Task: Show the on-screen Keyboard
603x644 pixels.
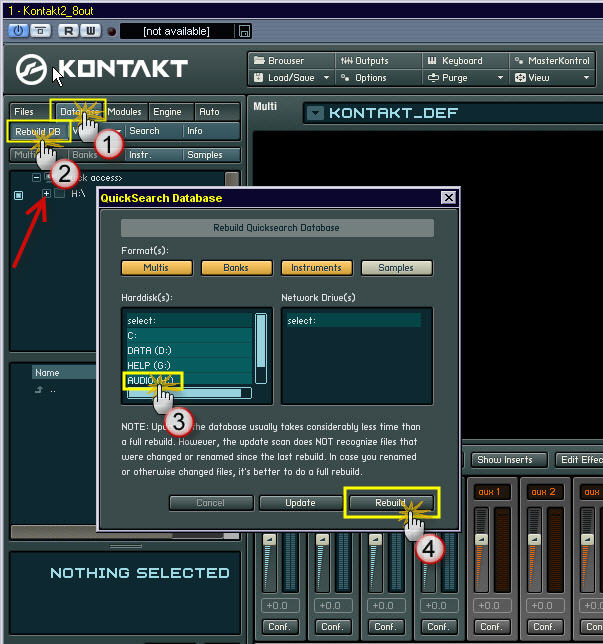Action: [x=466, y=61]
